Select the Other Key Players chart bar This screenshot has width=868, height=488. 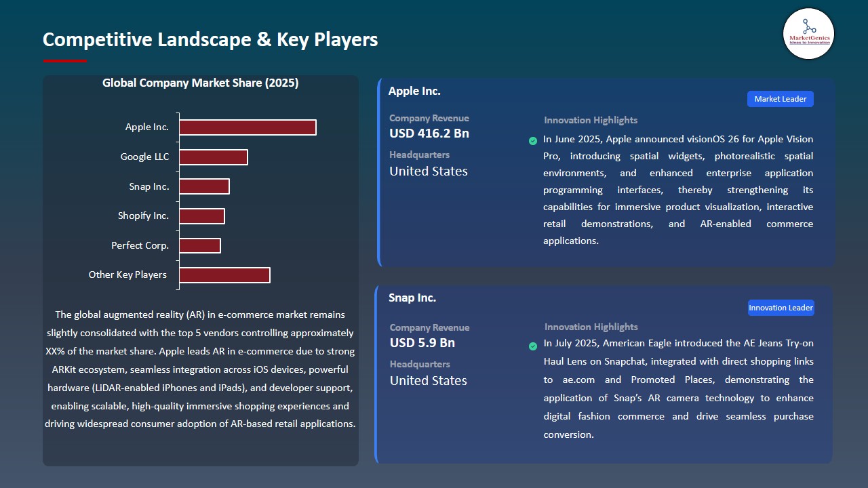point(224,275)
